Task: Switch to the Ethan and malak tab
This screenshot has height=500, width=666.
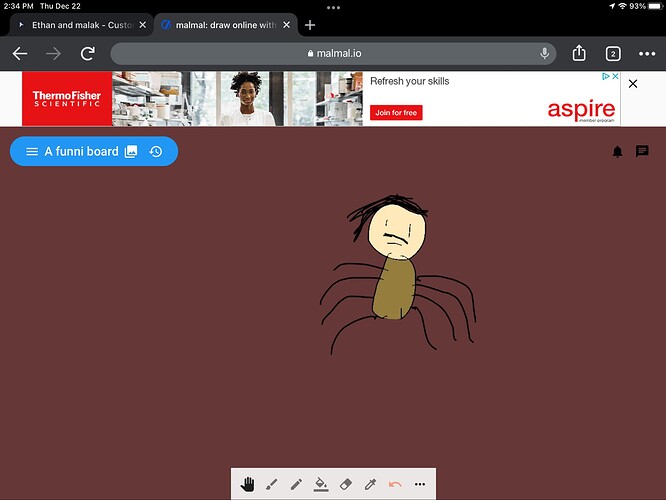Action: (x=80, y=24)
